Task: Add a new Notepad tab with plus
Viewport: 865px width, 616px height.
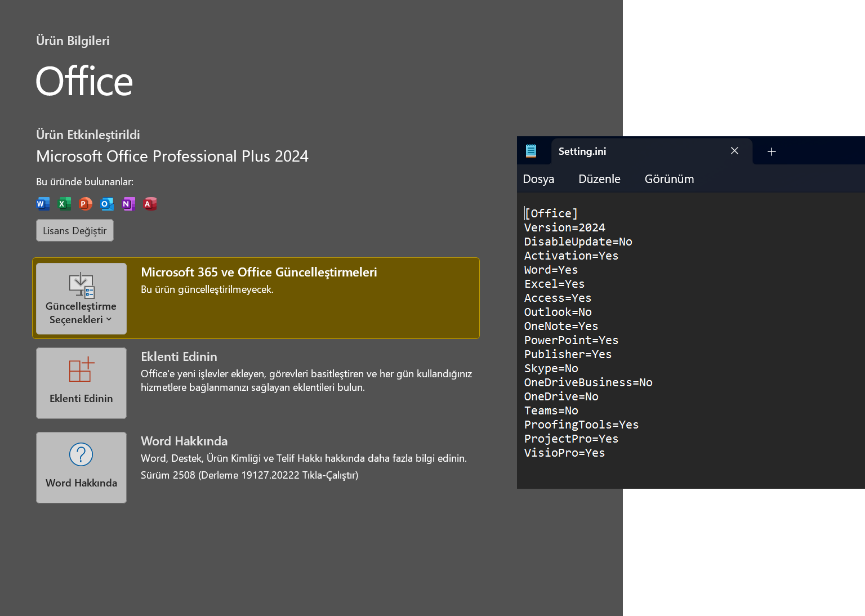Action: coord(772,151)
